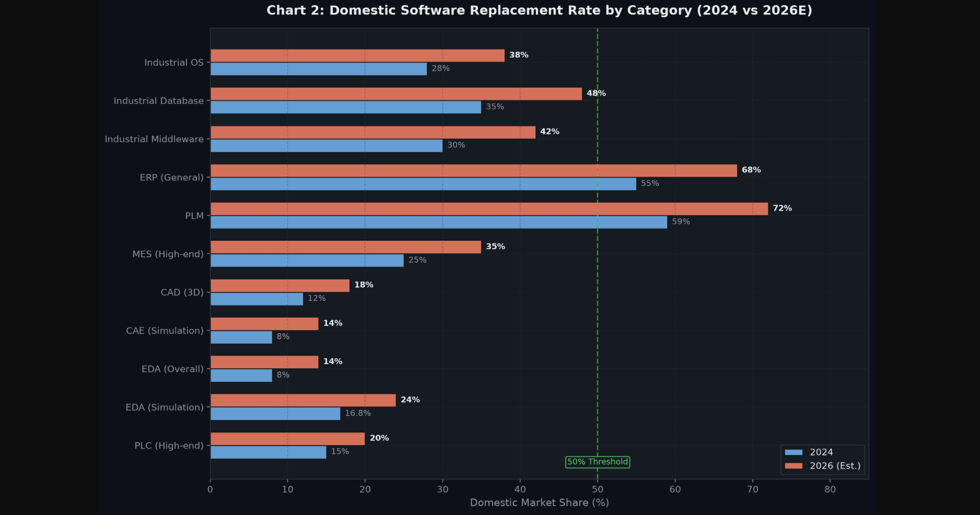Click the red 2026 bar for Industrial Database
The width and height of the screenshot is (980, 515).
tap(396, 94)
